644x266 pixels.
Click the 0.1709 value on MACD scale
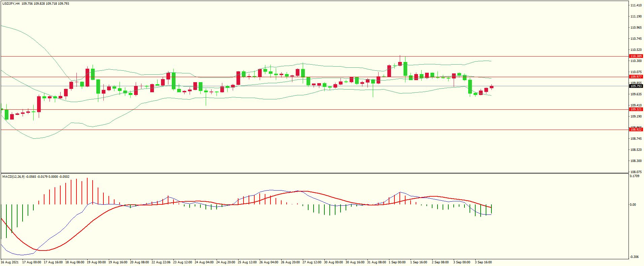pyautogui.click(x=635, y=176)
